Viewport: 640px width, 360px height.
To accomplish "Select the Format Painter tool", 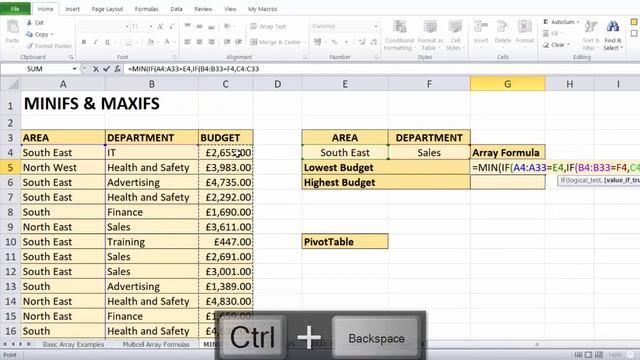I will [49, 46].
